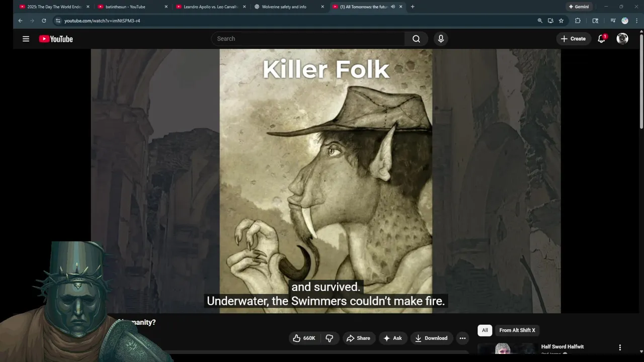Share this video
644x362 pixels.
pos(358,338)
